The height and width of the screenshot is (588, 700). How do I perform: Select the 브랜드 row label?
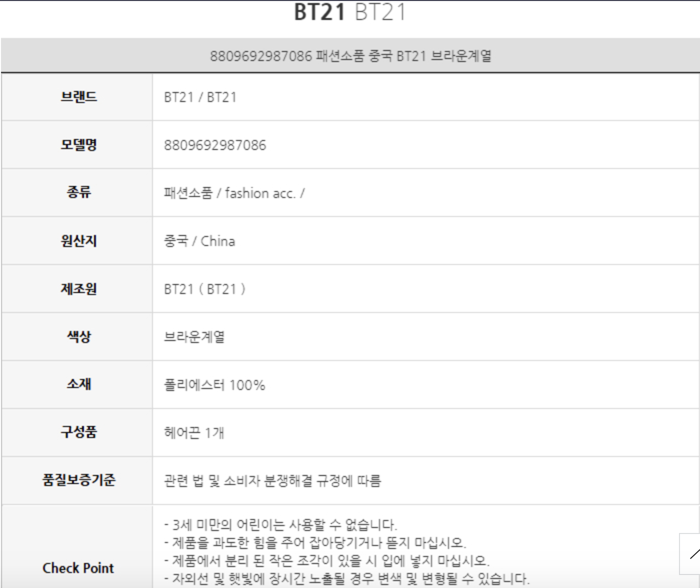78,96
